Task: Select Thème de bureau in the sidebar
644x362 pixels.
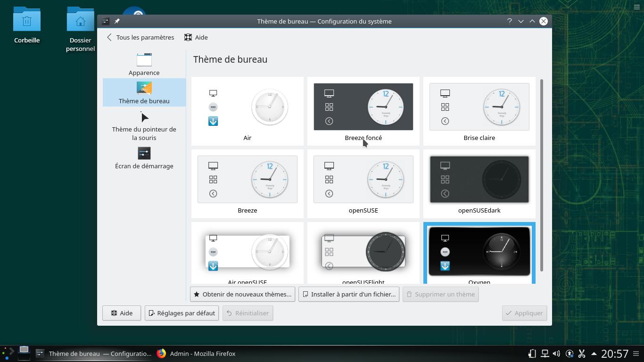Action: point(144,92)
